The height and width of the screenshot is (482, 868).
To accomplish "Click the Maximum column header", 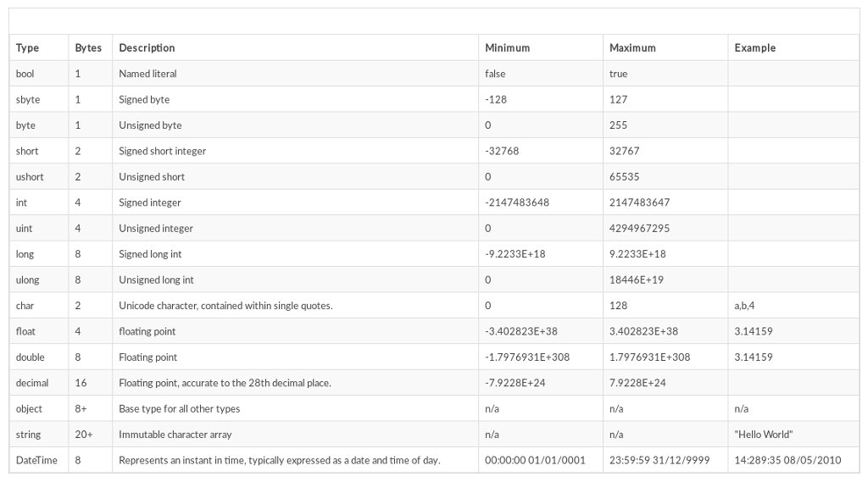I will coord(632,48).
